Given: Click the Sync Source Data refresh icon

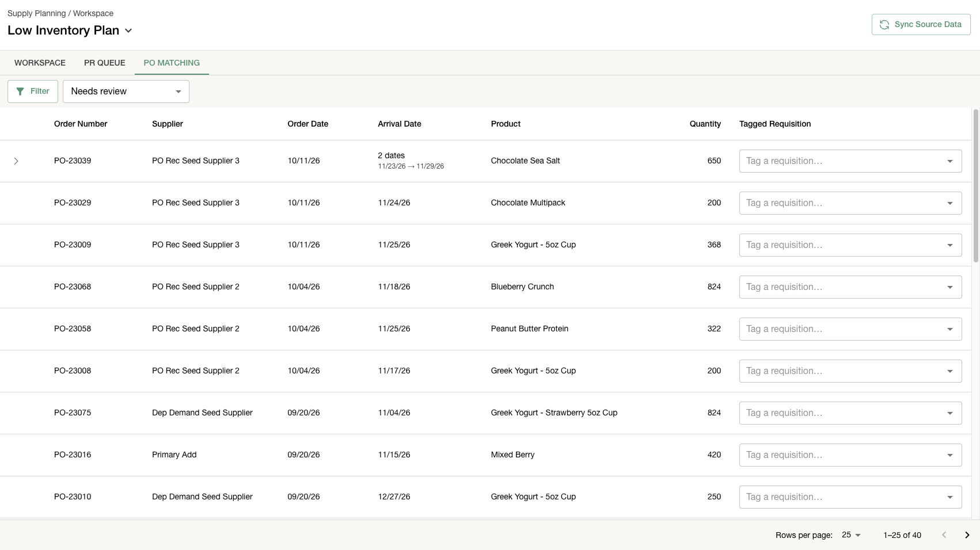Looking at the screenshot, I should [884, 25].
